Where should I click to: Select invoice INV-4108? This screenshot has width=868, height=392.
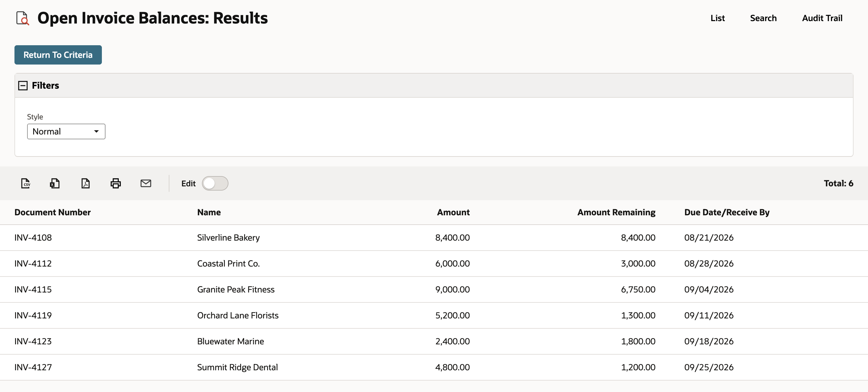(33, 238)
